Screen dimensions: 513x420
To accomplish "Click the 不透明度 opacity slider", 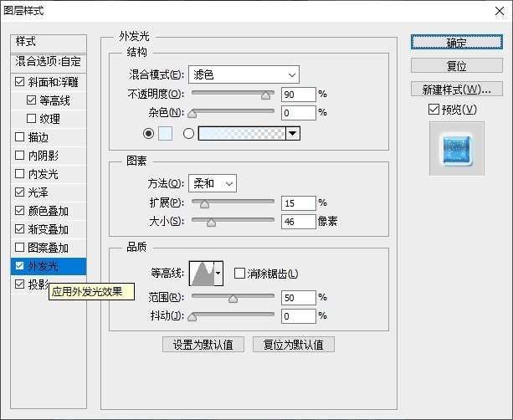I will click(x=233, y=95).
